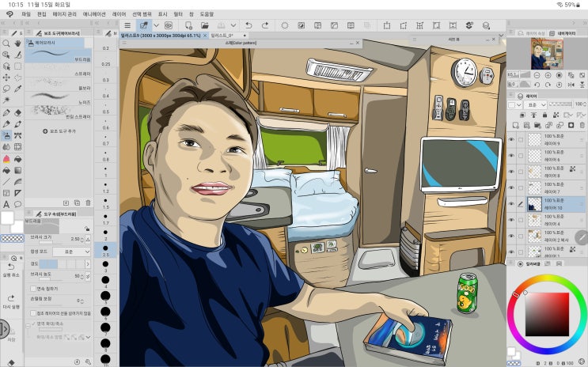588x367 pixels.
Task: Hide 레이어 8 with its eye icon
Action: [x=511, y=172]
